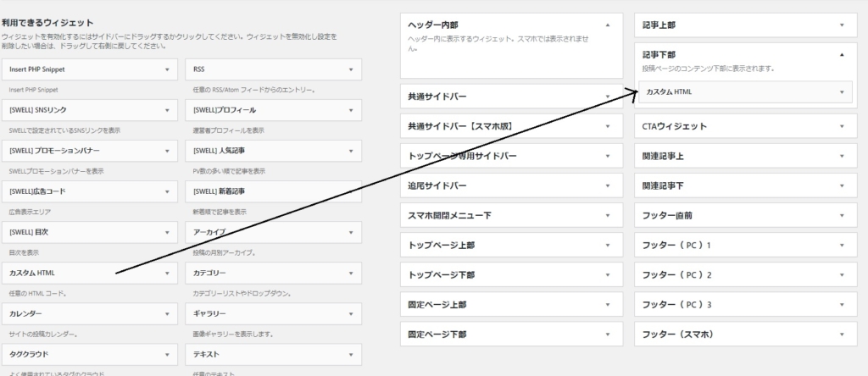
Task: Click the description 任意の RSS/Atom フィードからのエントリー。
Action: [x=254, y=90]
